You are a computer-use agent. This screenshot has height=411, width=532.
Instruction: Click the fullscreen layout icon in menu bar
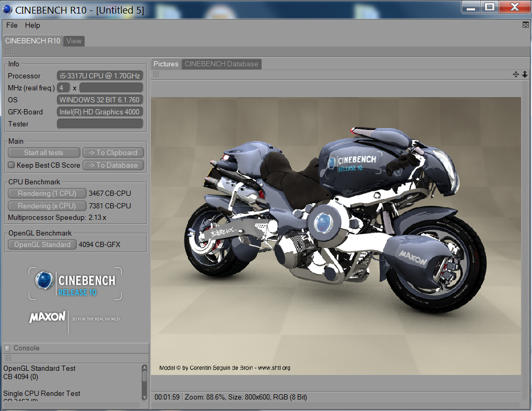(x=525, y=25)
